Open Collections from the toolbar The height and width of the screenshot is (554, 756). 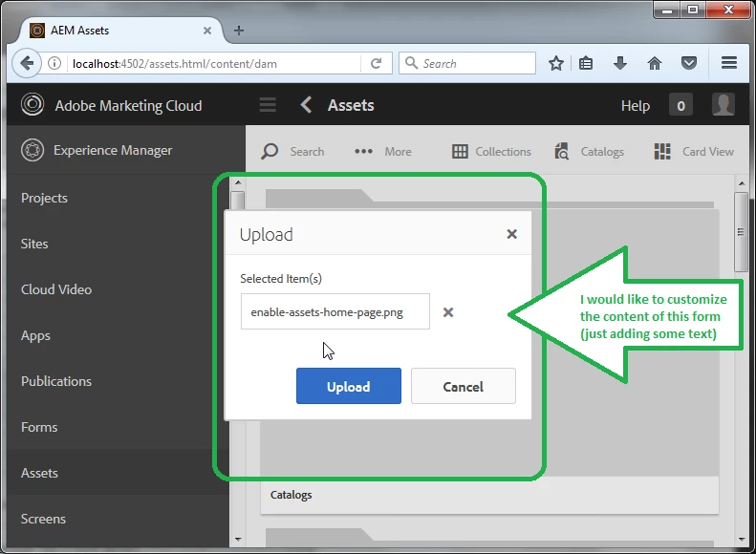pyautogui.click(x=491, y=151)
